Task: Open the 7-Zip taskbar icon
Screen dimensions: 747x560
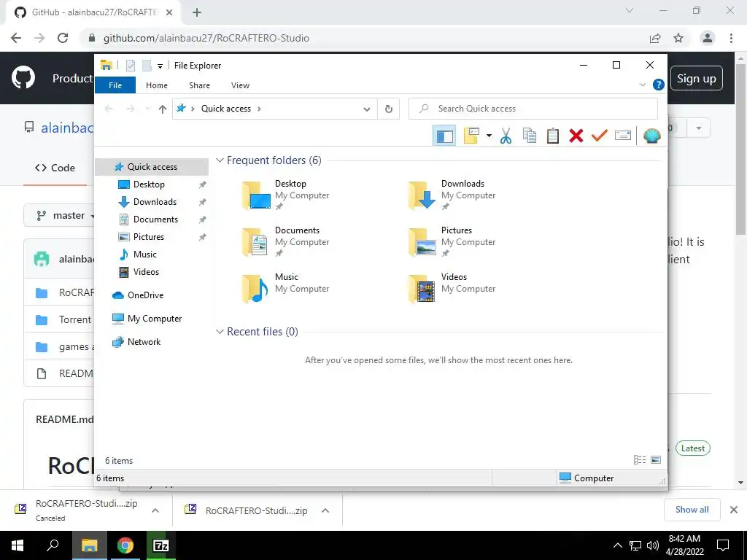Action: point(161,545)
